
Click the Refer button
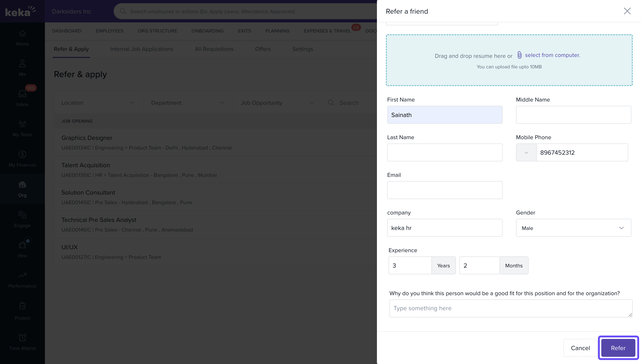618,348
